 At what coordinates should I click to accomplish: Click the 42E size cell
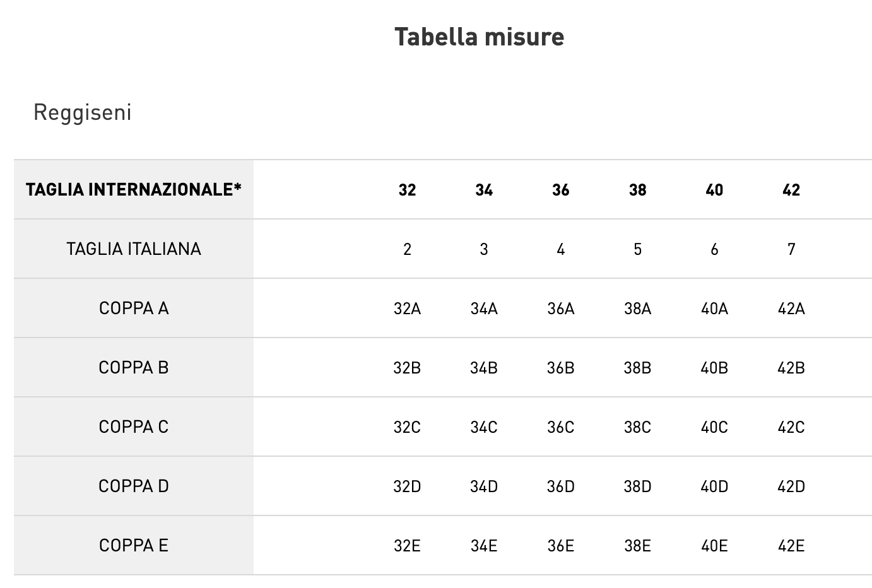tap(791, 546)
